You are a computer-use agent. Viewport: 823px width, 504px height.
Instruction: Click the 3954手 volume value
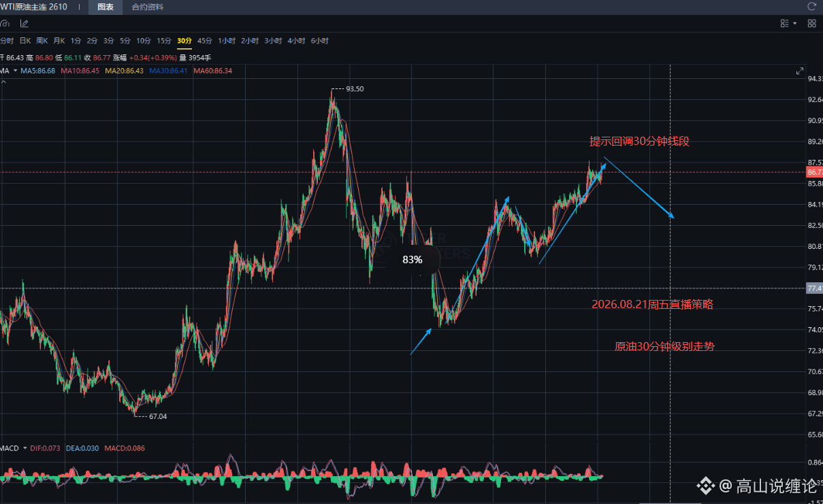click(201, 58)
